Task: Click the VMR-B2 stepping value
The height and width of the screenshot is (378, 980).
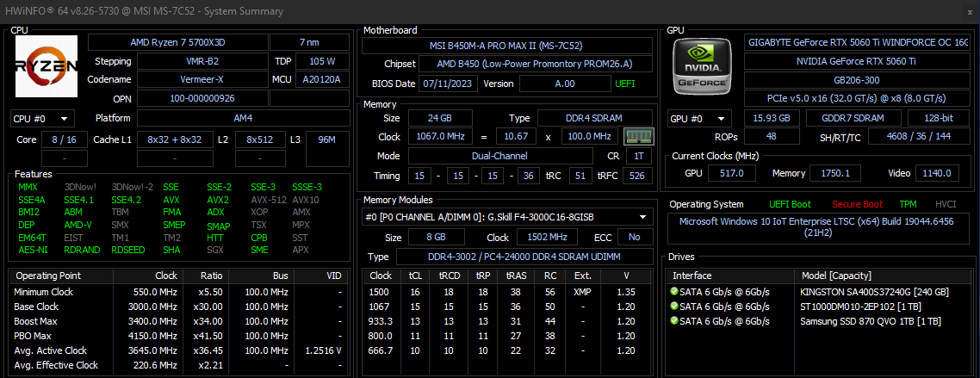Action: point(202,61)
